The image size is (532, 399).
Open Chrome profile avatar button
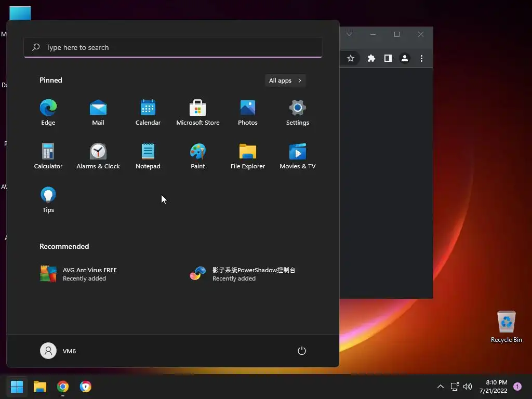tap(404, 58)
